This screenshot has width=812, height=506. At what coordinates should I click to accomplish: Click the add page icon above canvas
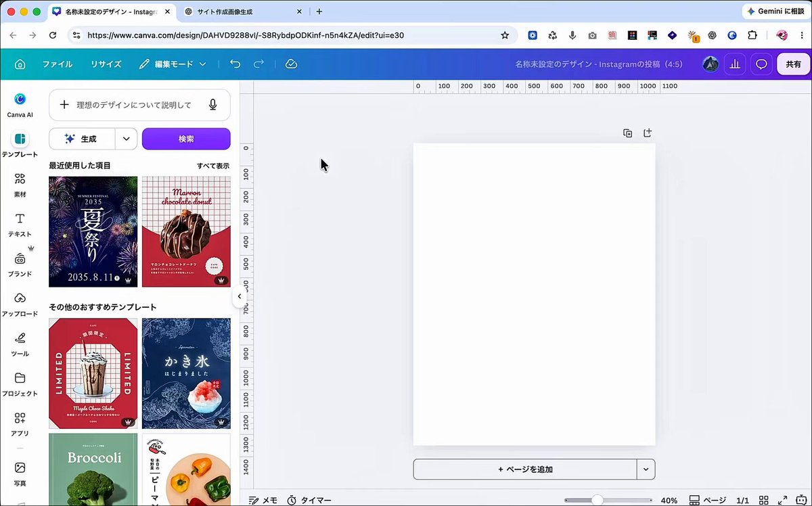[648, 133]
